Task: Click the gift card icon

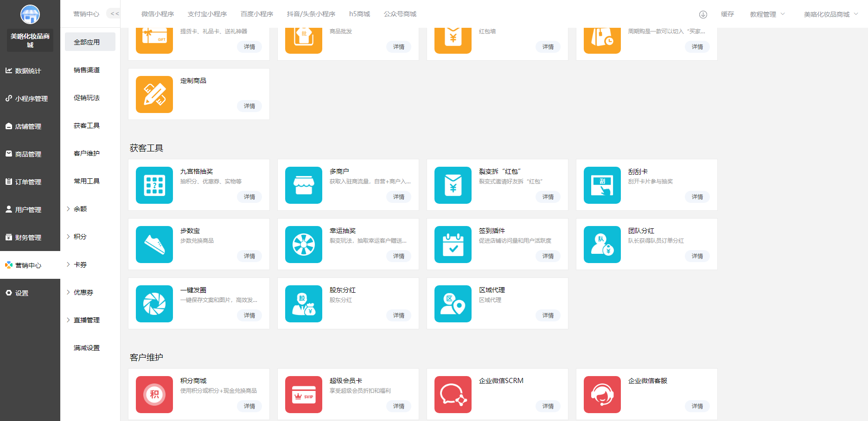Action: pyautogui.click(x=154, y=41)
